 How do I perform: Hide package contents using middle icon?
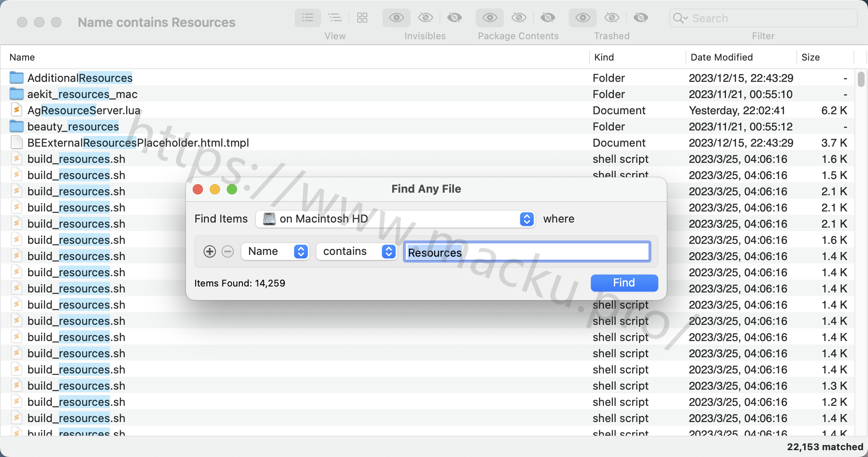519,18
